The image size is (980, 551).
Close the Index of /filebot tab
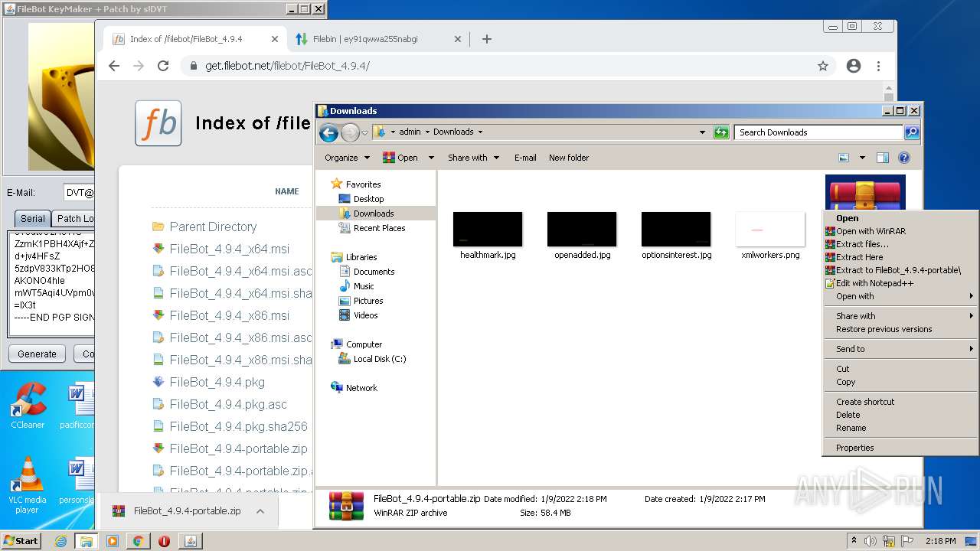click(x=275, y=39)
